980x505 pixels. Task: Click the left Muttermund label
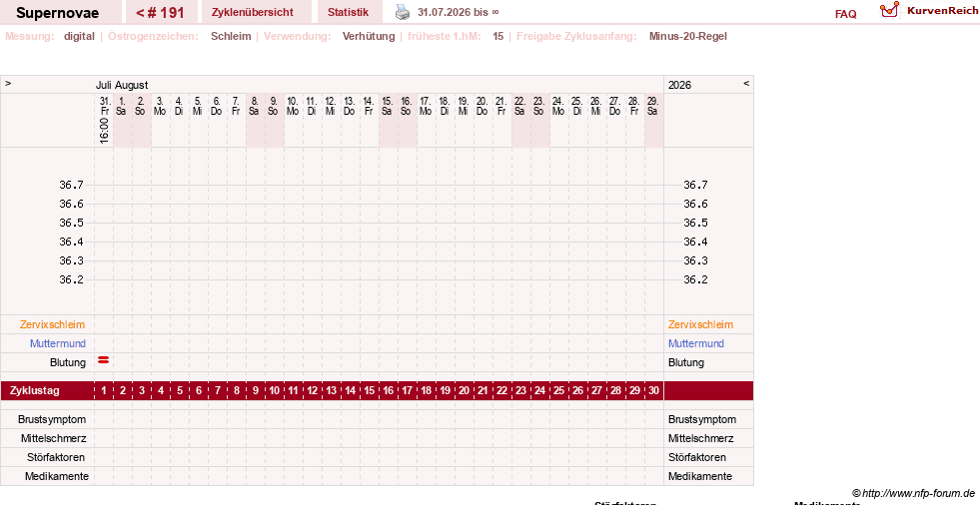tap(58, 343)
